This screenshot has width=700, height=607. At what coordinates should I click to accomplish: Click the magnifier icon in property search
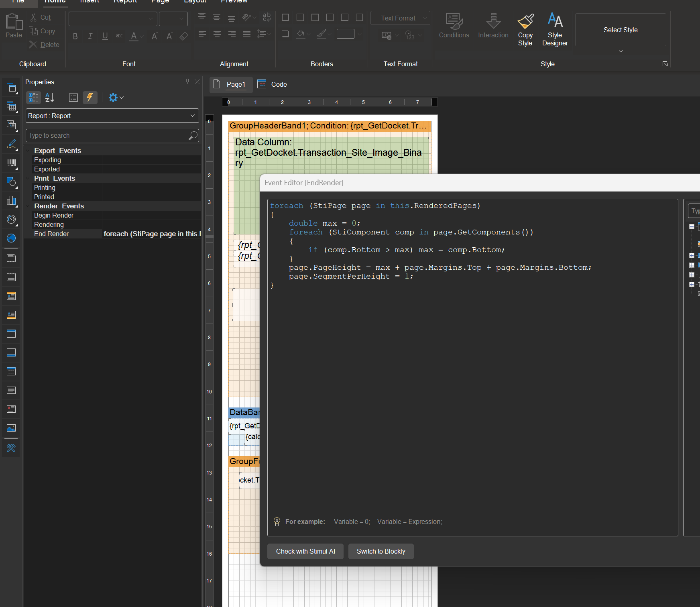[193, 136]
